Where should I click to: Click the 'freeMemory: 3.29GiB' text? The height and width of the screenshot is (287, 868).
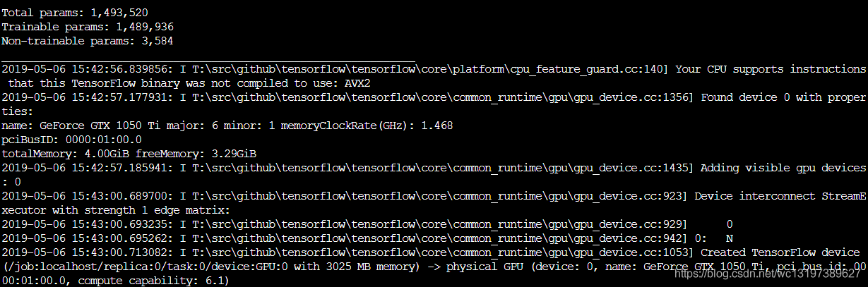click(196, 154)
